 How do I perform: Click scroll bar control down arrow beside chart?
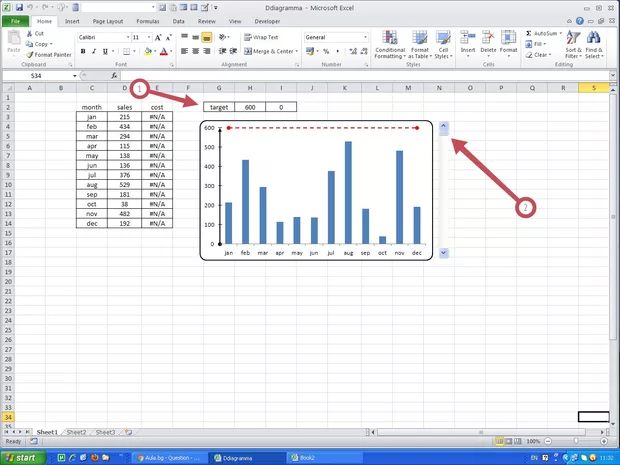[x=443, y=252]
